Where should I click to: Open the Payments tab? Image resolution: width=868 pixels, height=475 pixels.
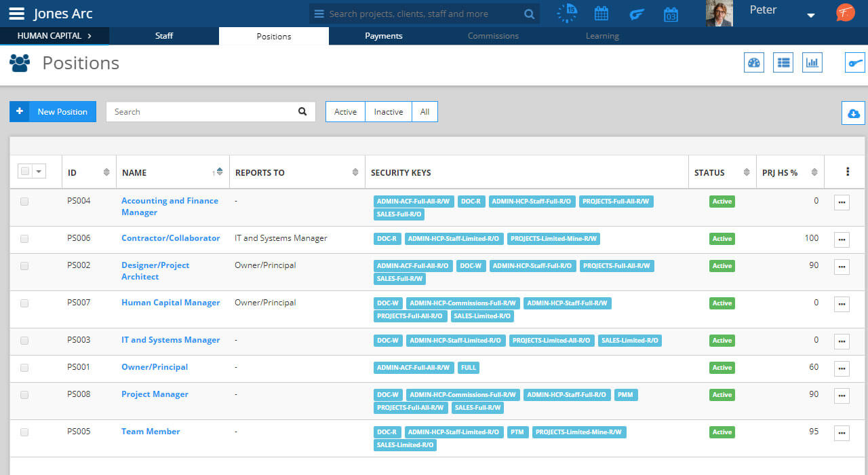click(384, 36)
